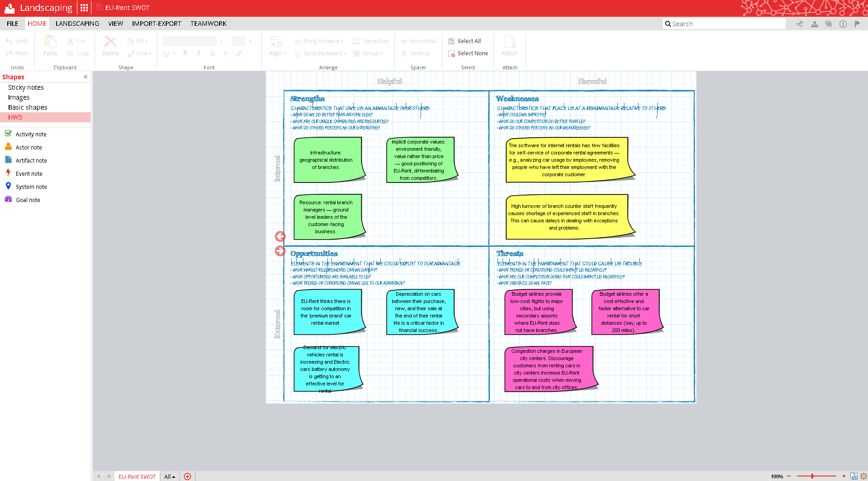Image resolution: width=868 pixels, height=481 pixels.
Task: Switch to the IMPORT-EXPORT ribbon tab
Action: click(x=157, y=24)
